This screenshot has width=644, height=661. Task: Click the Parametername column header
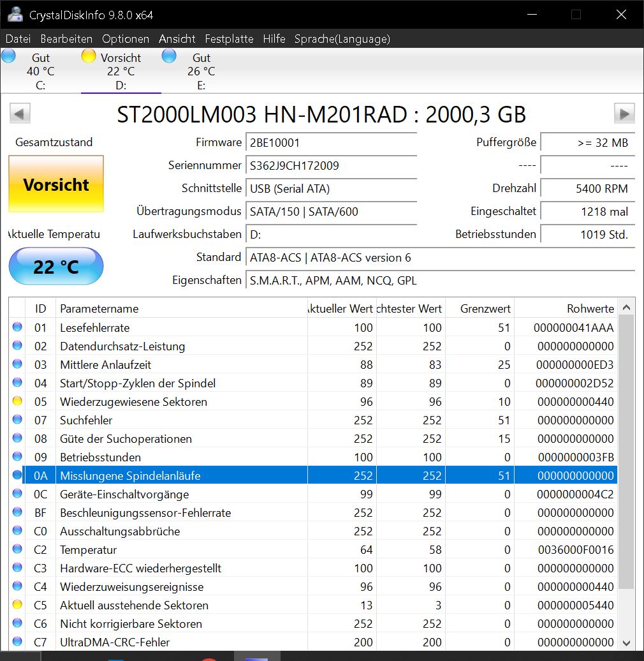(182, 309)
